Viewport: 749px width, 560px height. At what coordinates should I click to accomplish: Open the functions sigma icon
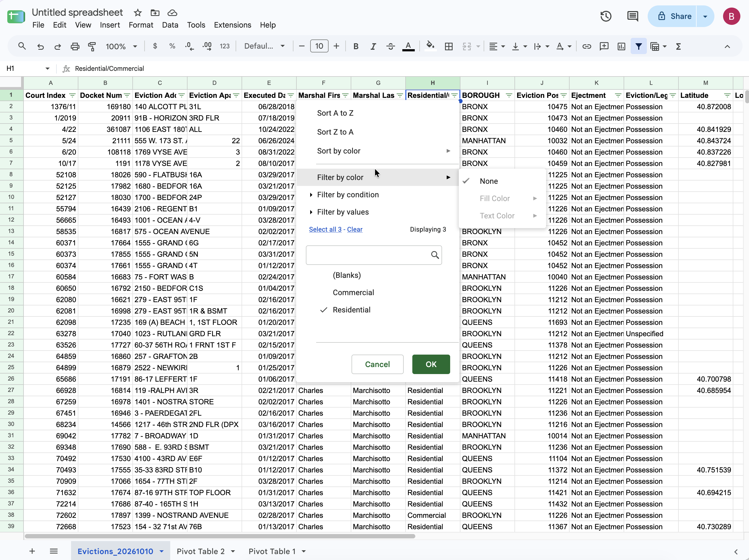[x=678, y=46]
